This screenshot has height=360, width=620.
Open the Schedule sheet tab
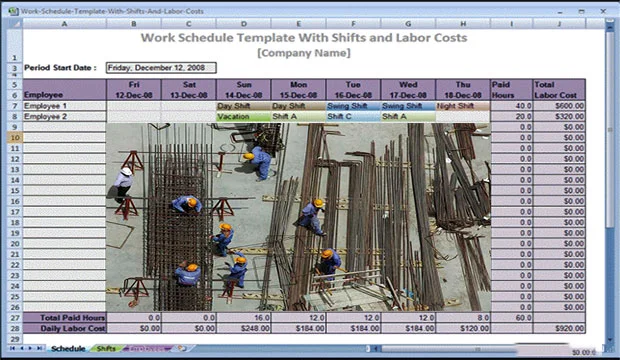(68, 348)
